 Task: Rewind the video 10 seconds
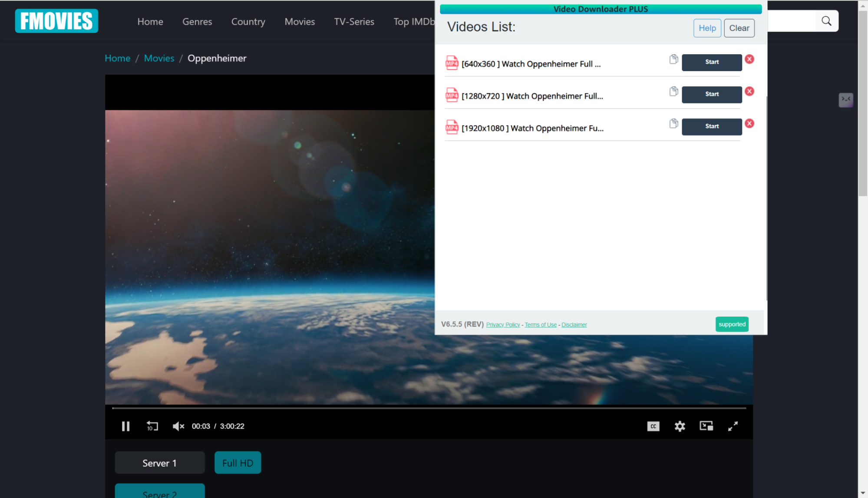click(152, 426)
